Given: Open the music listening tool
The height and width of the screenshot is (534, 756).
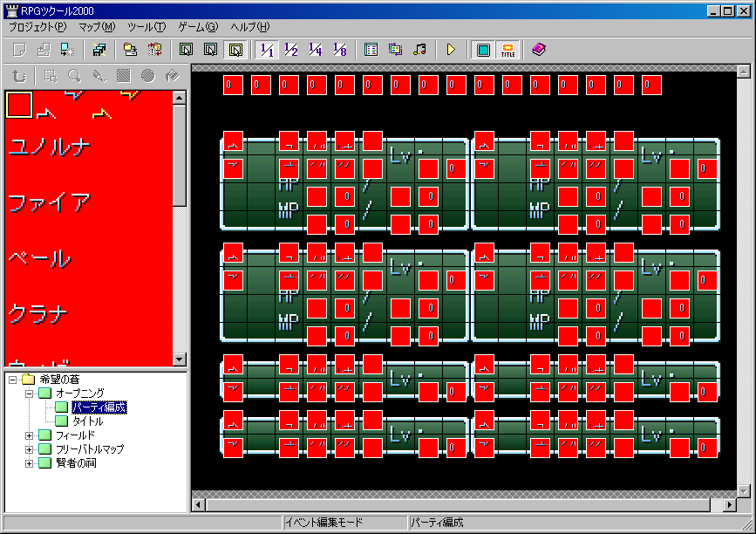Looking at the screenshot, I should (420, 50).
